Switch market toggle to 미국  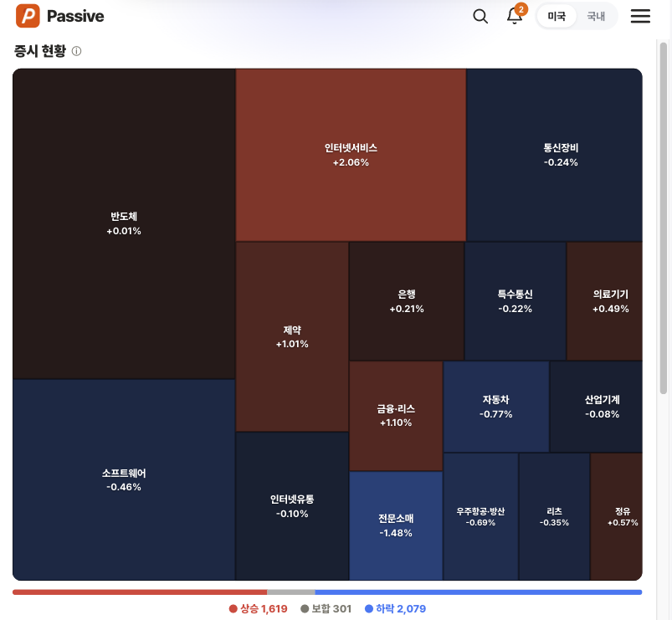pos(557,16)
